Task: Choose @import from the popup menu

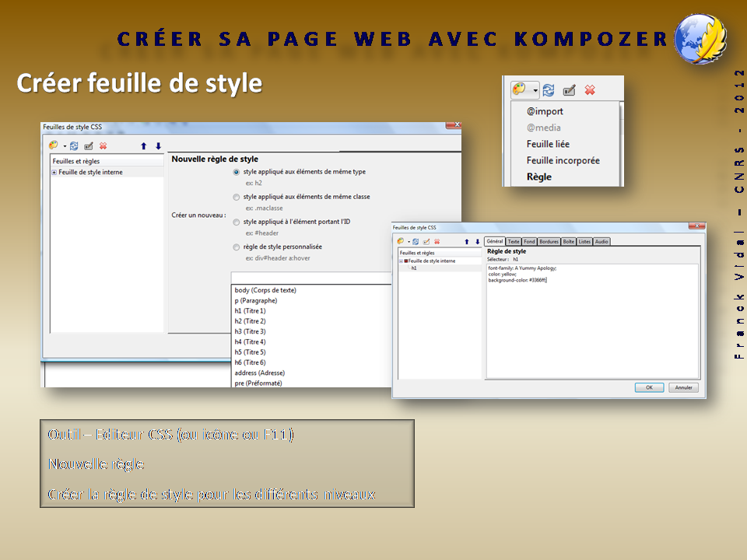Action: tap(545, 111)
